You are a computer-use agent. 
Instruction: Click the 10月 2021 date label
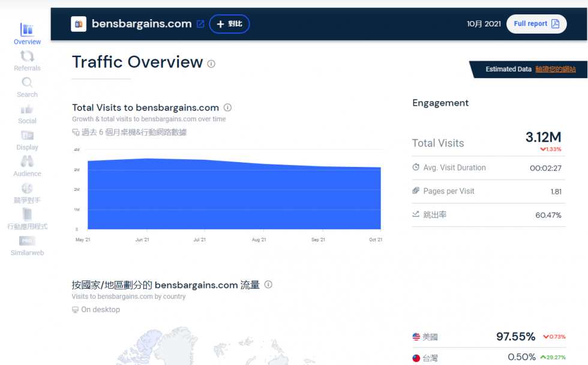(x=484, y=24)
